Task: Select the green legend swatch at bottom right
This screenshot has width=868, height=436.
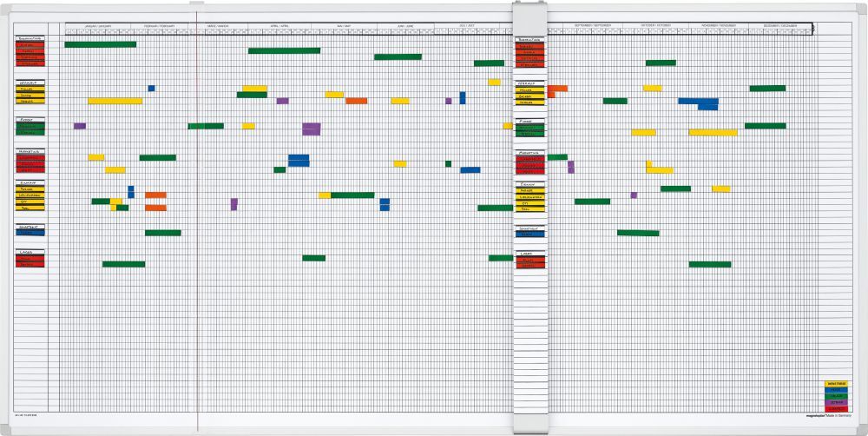Action: [x=837, y=397]
